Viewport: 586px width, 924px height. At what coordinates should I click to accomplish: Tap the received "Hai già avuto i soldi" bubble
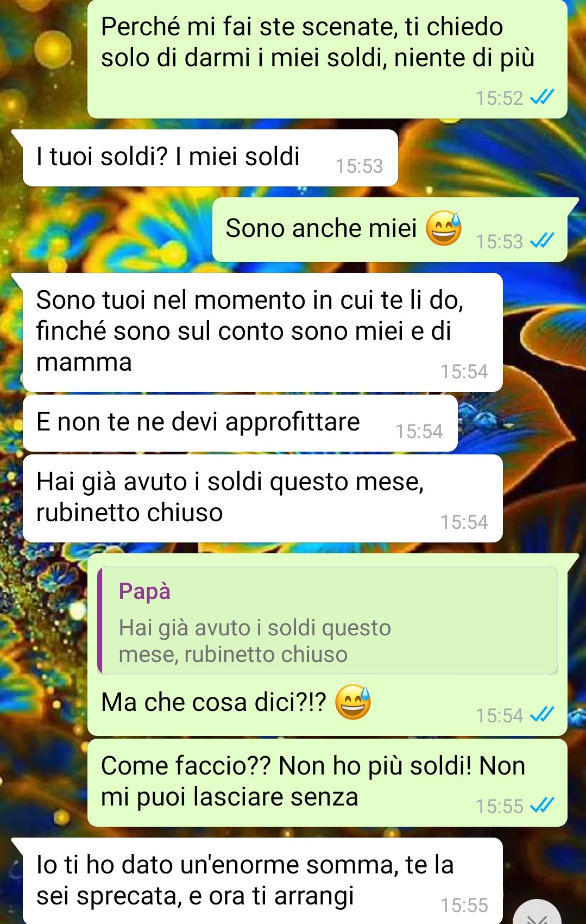pos(263,498)
